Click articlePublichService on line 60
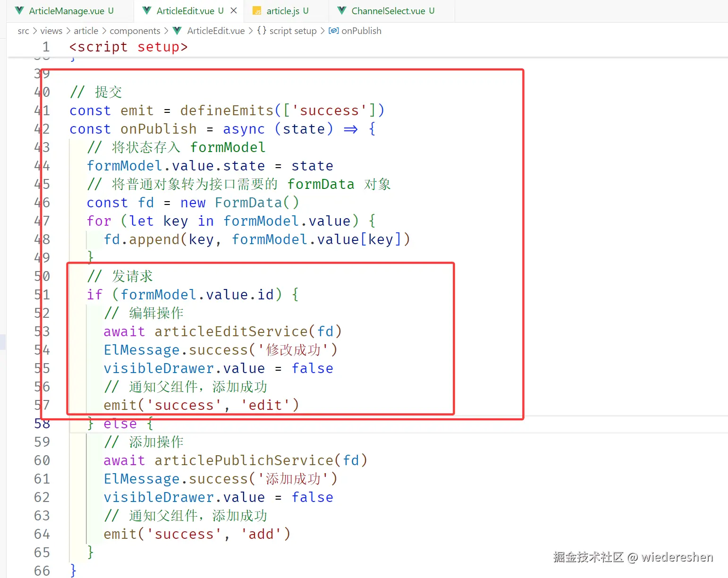Viewport: 728px width, 578px height. coord(244,460)
